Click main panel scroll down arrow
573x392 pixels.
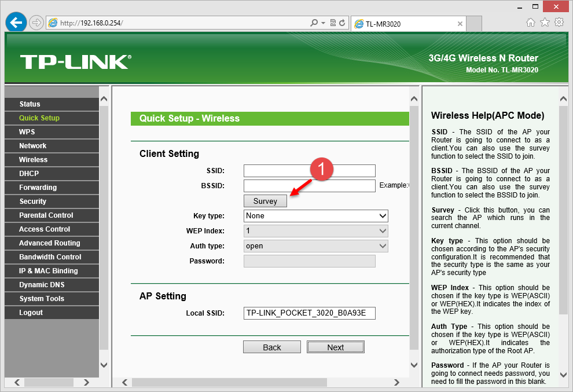coord(414,365)
